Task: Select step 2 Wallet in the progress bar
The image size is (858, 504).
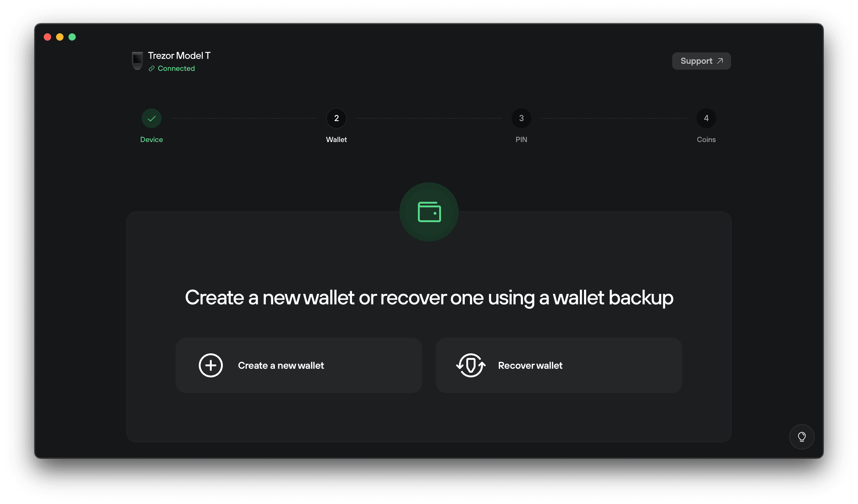Action: click(336, 118)
